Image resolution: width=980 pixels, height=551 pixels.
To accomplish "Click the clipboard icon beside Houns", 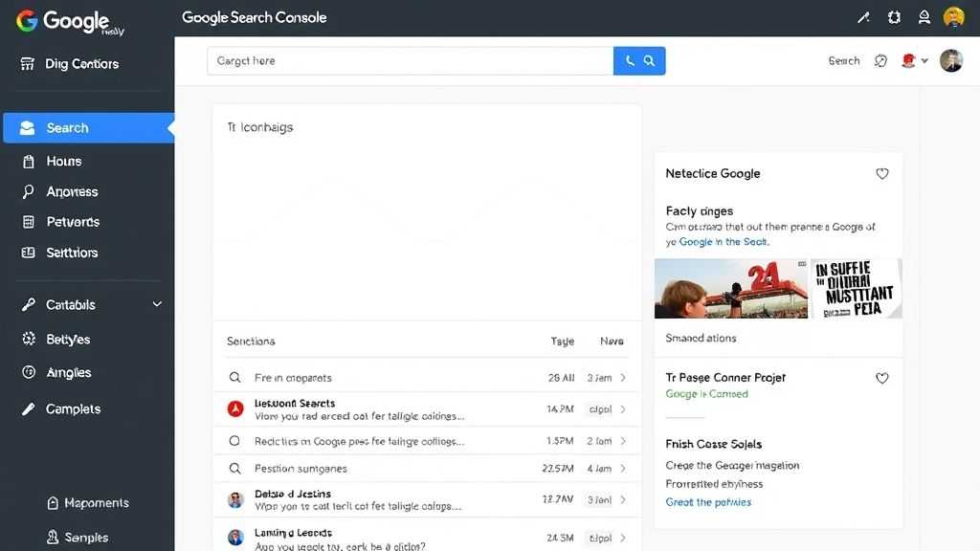I will coord(28,162).
